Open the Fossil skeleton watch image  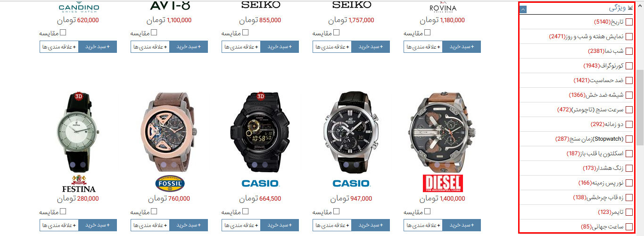(169, 132)
